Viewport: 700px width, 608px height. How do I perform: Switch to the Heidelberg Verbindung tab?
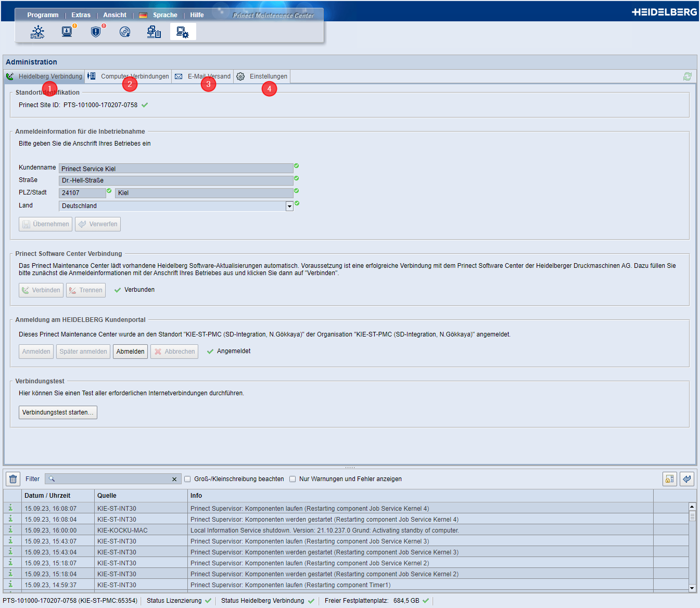pyautogui.click(x=44, y=76)
